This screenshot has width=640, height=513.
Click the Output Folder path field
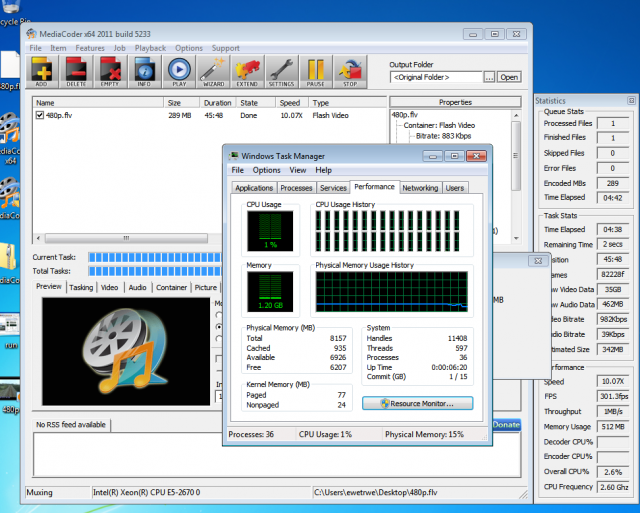(436, 77)
